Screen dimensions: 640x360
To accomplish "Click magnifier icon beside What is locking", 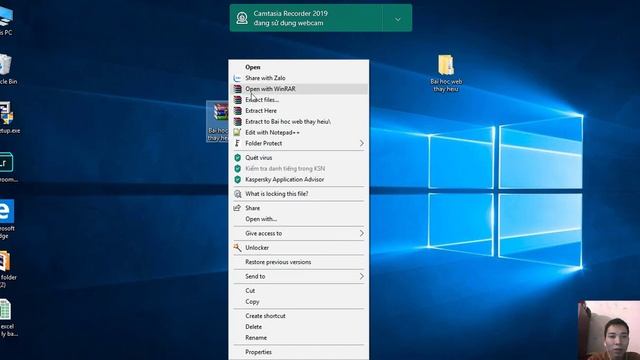I will click(x=237, y=194).
